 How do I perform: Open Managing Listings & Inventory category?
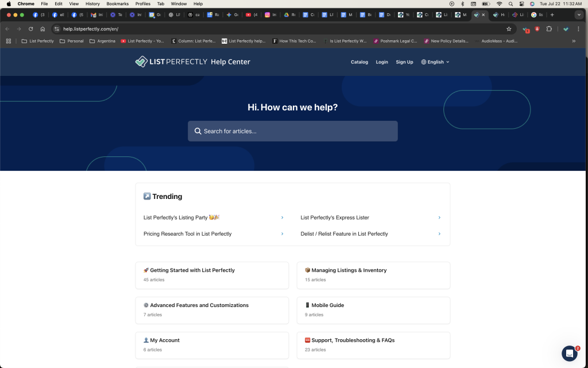pyautogui.click(x=373, y=275)
